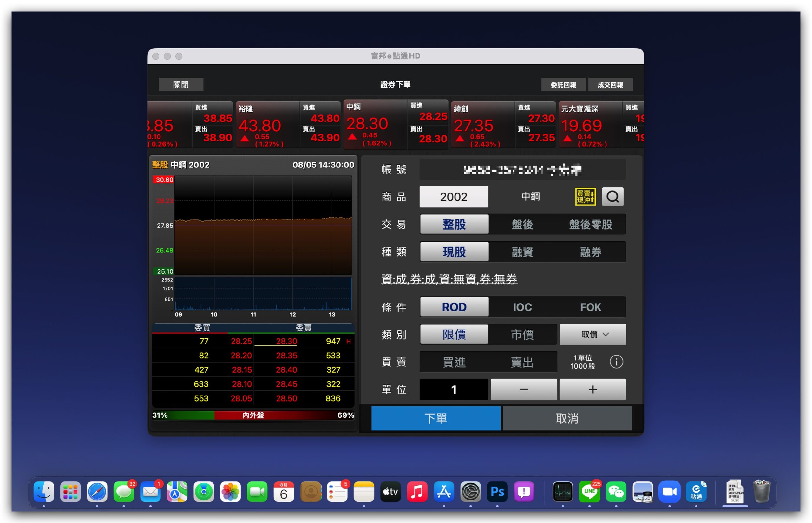This screenshot has width=812, height=523.
Task: Increase unit quantity with plus button
Action: point(593,389)
